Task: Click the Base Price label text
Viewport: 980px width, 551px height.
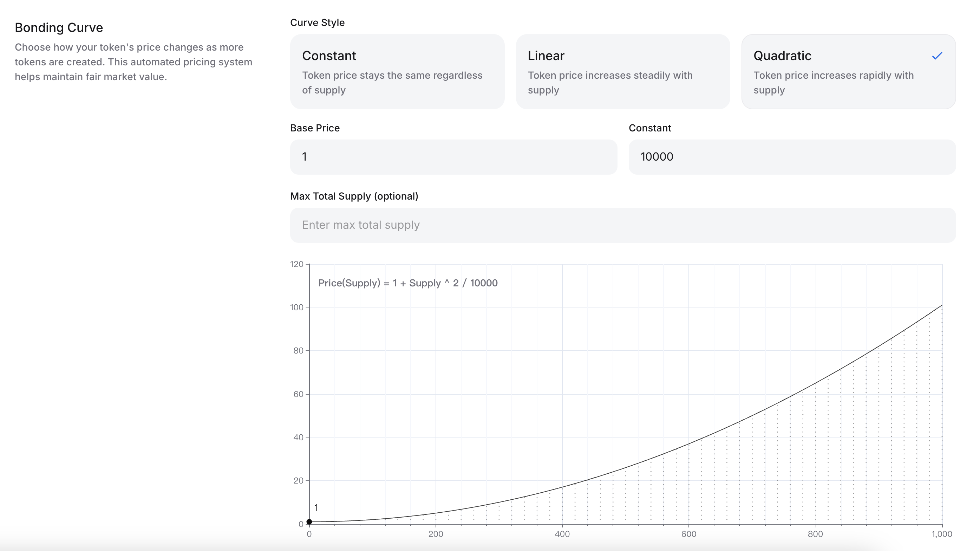Action: click(x=315, y=128)
